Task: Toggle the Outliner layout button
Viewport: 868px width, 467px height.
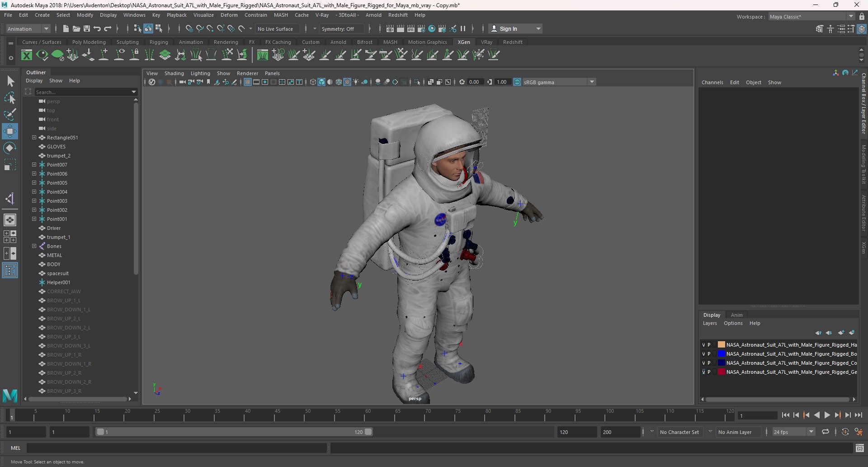Action: point(10,270)
